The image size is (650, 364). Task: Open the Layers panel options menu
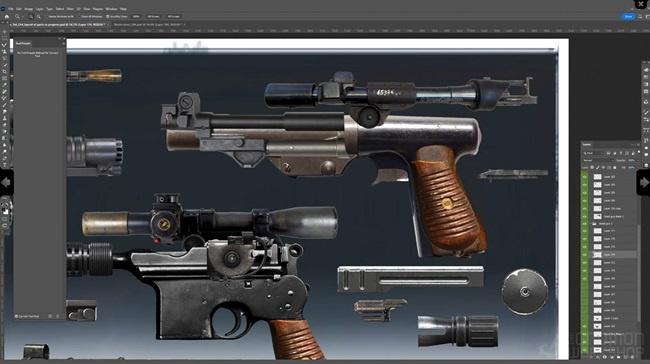[x=638, y=145]
